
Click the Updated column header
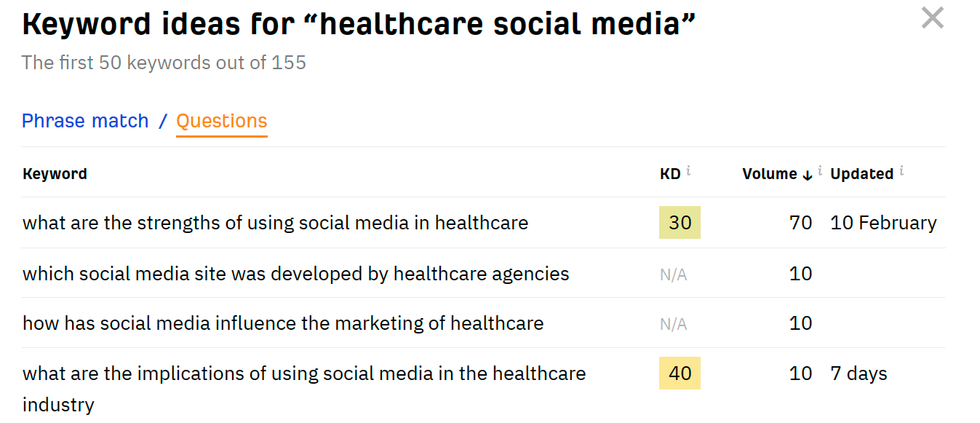(861, 174)
